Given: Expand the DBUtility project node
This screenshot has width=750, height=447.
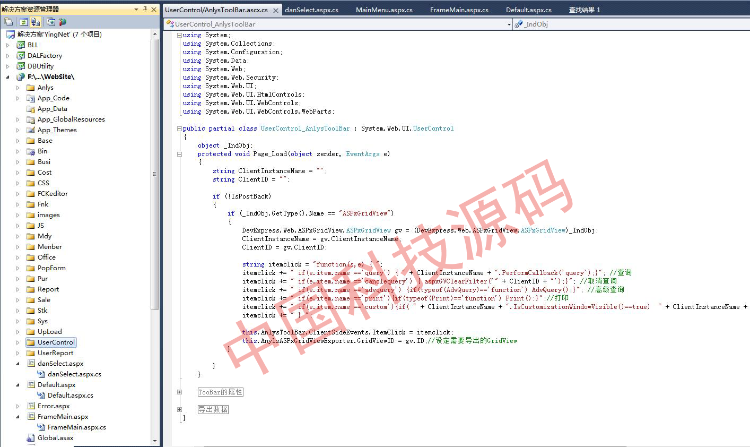Looking at the screenshot, I should [x=8, y=66].
